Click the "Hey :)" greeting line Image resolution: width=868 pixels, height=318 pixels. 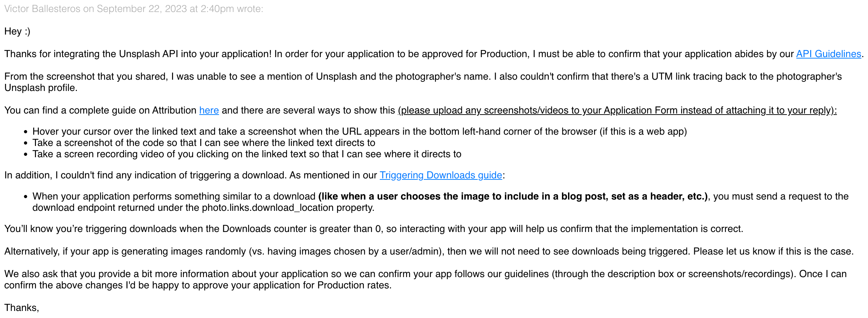(x=17, y=31)
